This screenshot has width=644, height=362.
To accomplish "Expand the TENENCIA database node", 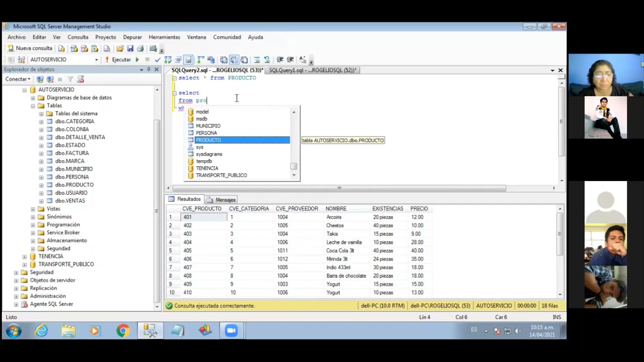I will pos(25,256).
